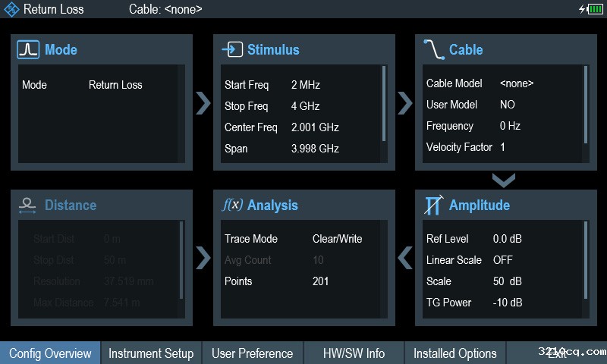Click the Cable curve icon
Viewport: 607px width, 364px height.
(x=434, y=50)
